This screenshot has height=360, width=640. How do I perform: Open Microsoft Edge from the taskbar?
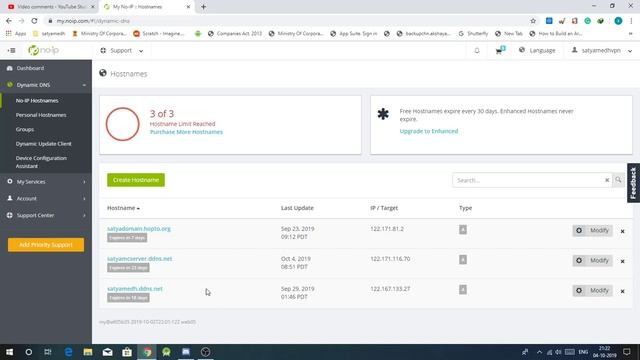[69, 352]
